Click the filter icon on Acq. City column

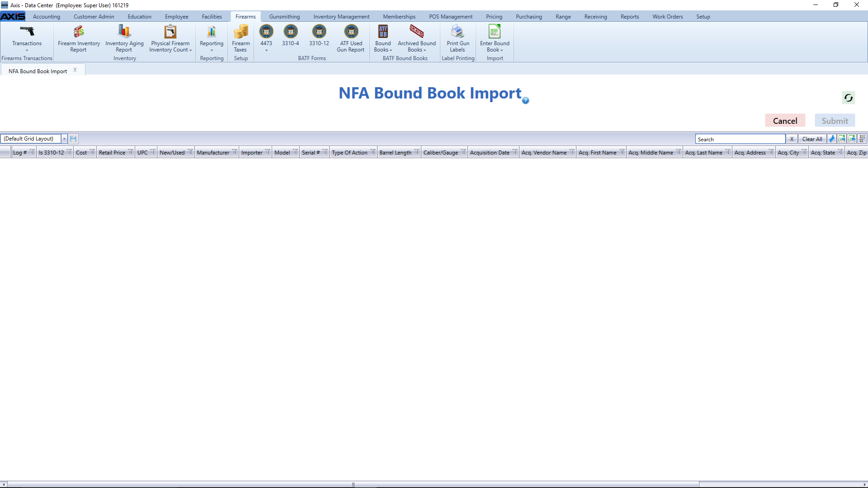(804, 152)
